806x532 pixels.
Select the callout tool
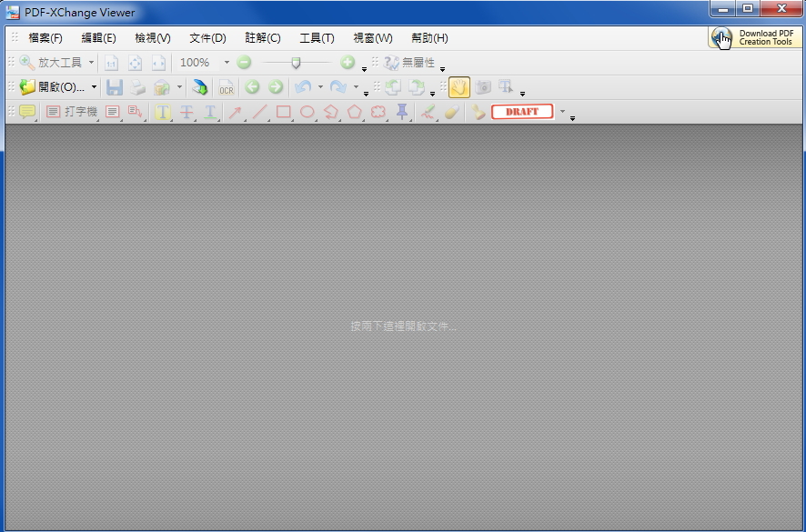[x=136, y=112]
